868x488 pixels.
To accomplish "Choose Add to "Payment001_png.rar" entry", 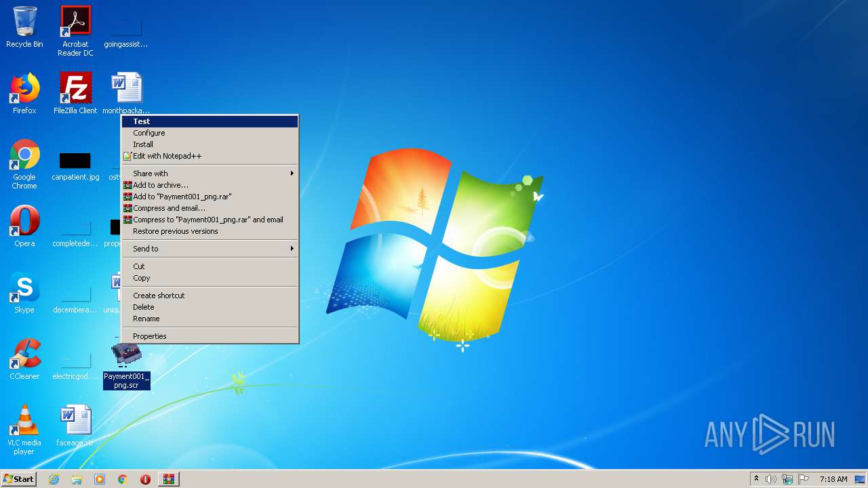I will click(x=210, y=197).
